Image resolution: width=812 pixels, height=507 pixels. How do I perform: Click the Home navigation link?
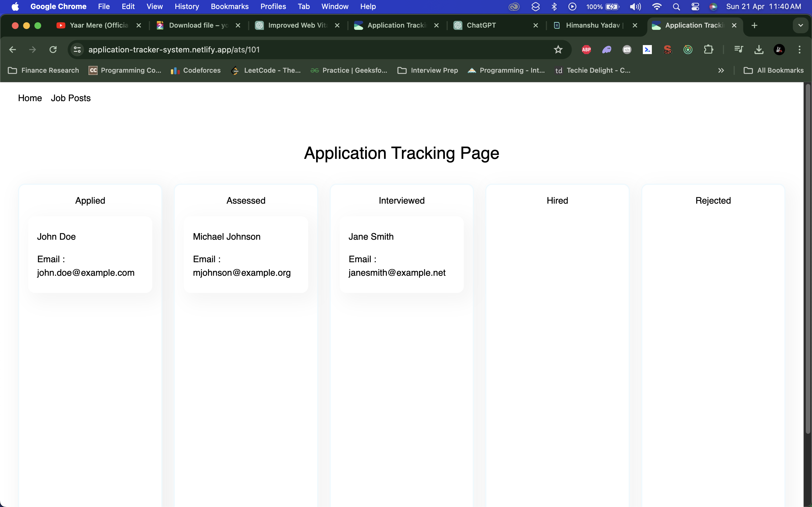tap(30, 98)
